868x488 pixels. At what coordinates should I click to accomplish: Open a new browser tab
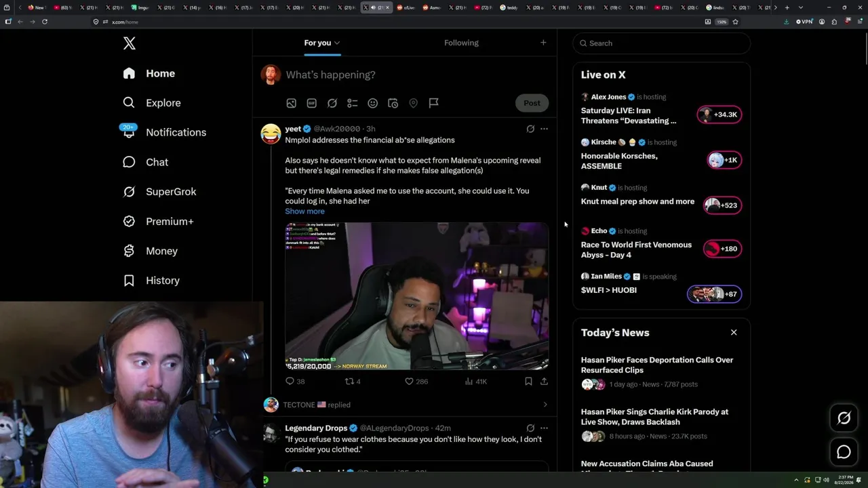[787, 7]
